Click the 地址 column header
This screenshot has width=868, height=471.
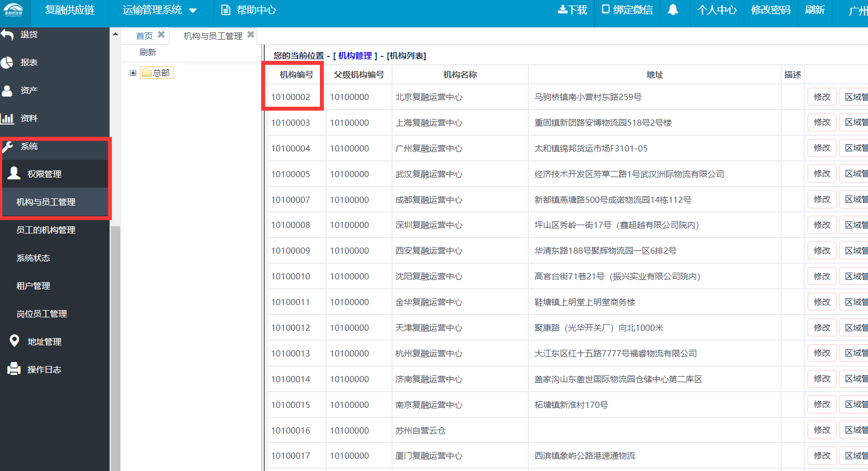coord(654,75)
